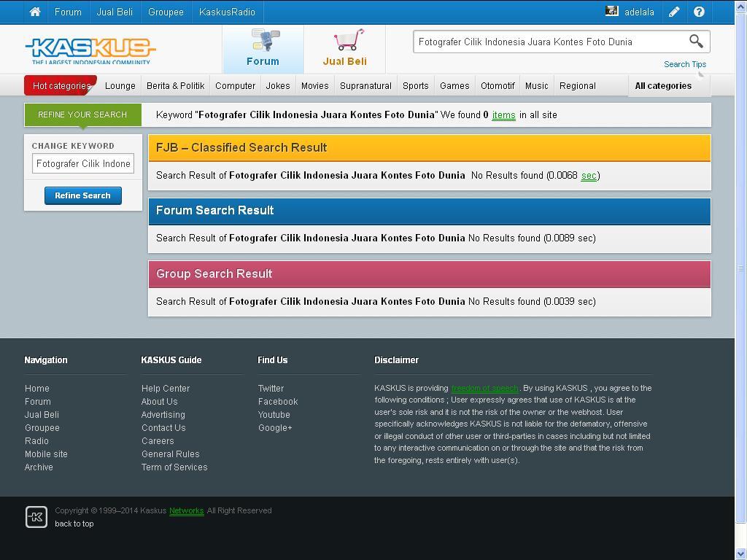747x560 pixels.
Task: Click the KASKUS logo
Action: coord(90,50)
